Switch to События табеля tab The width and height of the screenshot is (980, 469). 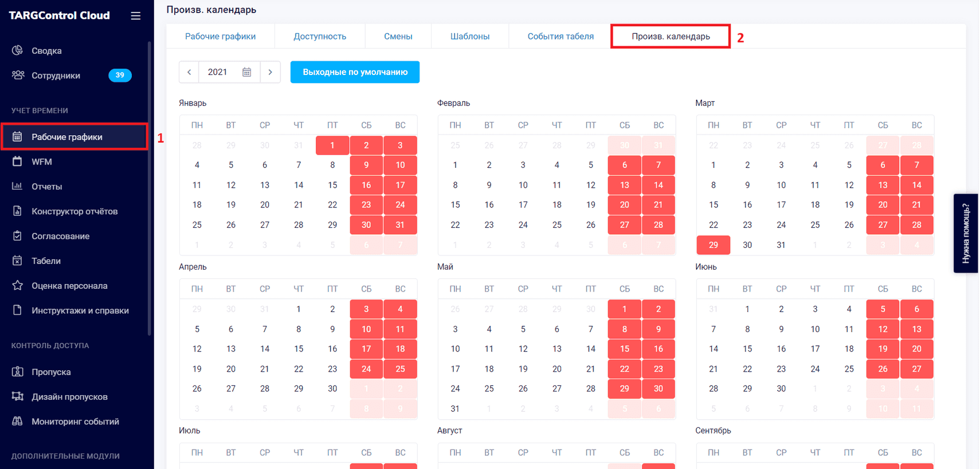tap(560, 36)
